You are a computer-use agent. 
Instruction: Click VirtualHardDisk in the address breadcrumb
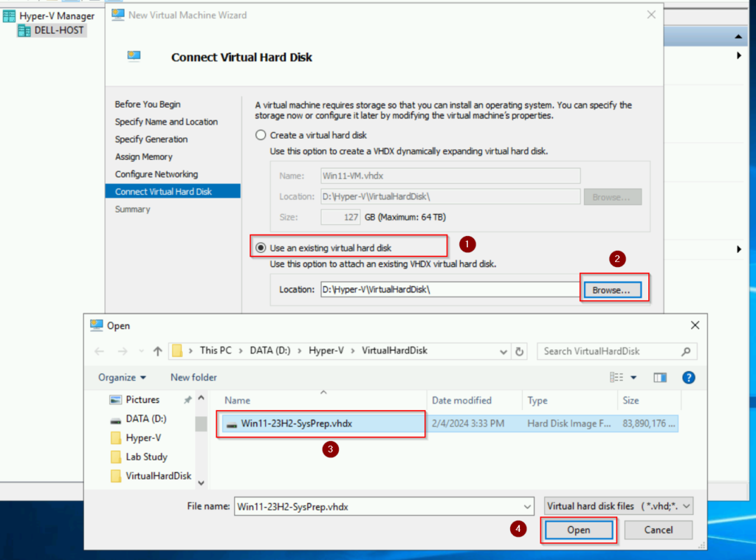[x=394, y=350]
